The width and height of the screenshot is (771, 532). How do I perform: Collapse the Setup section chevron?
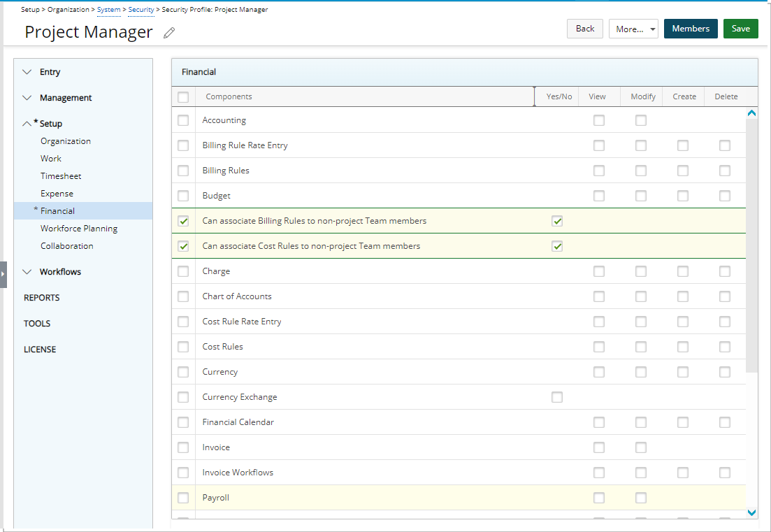pos(27,124)
